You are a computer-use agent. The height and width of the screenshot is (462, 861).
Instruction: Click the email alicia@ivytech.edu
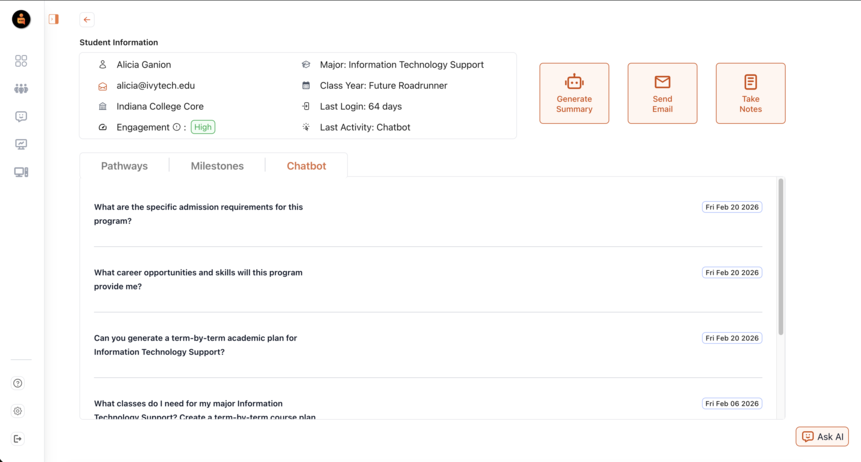point(155,86)
